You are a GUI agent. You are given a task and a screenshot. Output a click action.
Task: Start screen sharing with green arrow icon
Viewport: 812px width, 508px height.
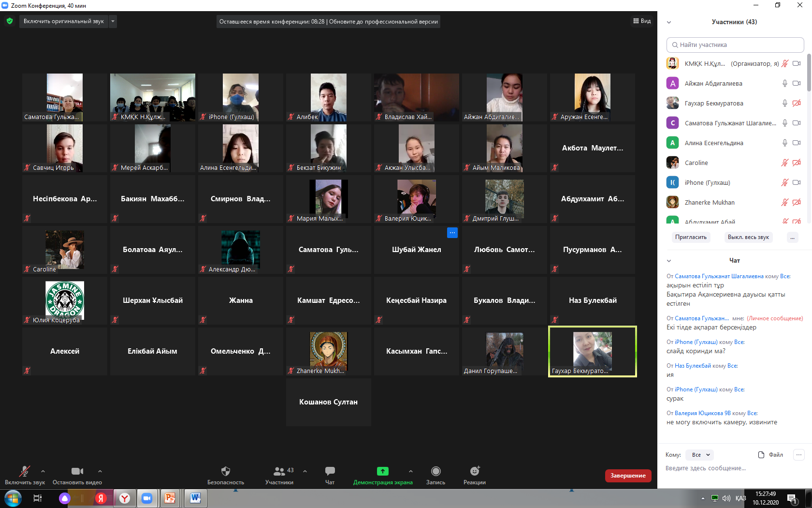tap(382, 471)
